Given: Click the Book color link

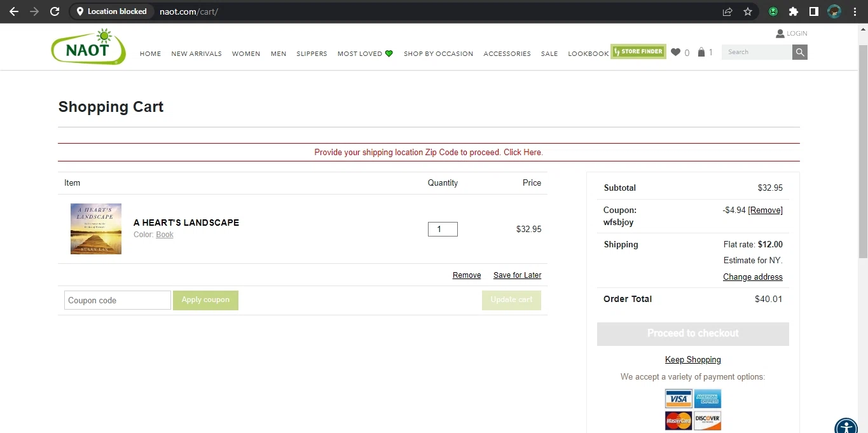Looking at the screenshot, I should click(165, 235).
